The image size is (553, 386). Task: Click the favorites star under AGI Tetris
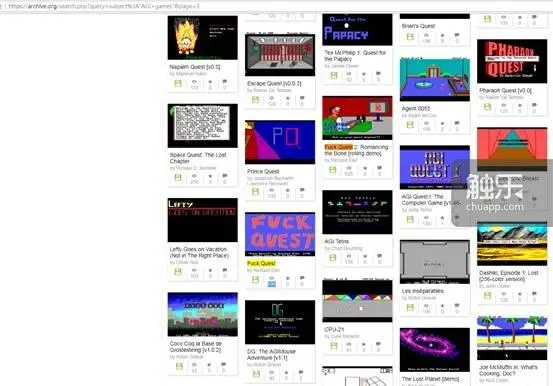pyautogui.click(x=365, y=256)
